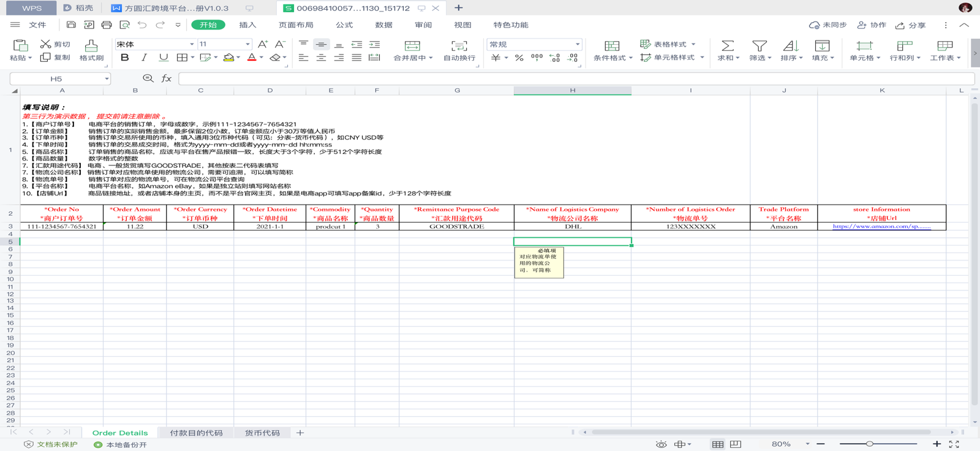Click the 协作 collaborate button
Image resolution: width=980 pixels, height=451 pixels.
point(872,25)
